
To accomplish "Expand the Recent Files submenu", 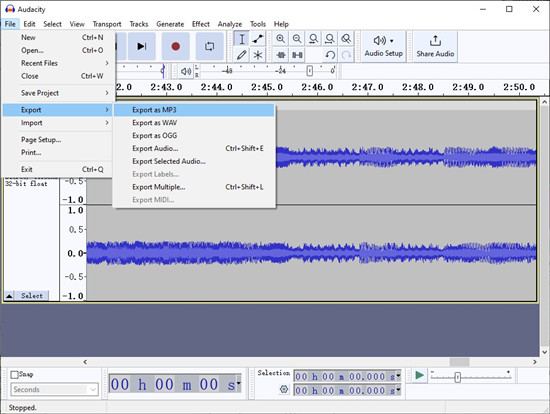I will [57, 63].
